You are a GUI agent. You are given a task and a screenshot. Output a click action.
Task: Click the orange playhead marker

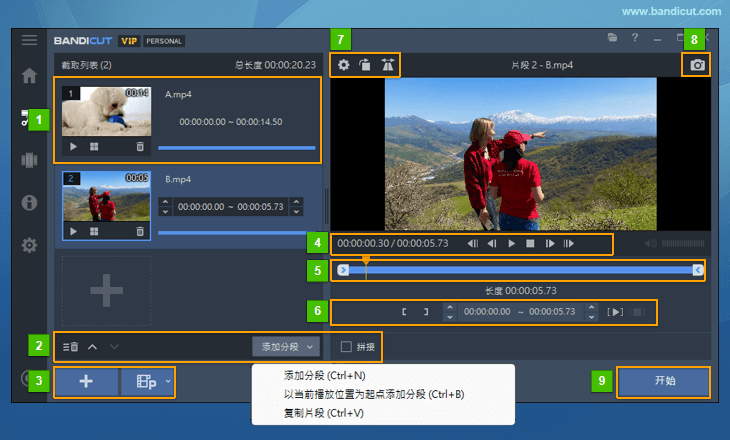coord(366,260)
